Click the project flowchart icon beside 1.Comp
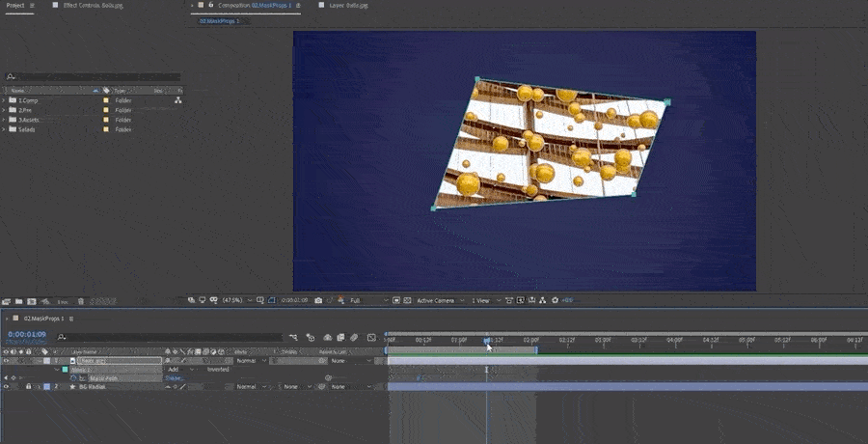The width and height of the screenshot is (868, 444). 177,100
